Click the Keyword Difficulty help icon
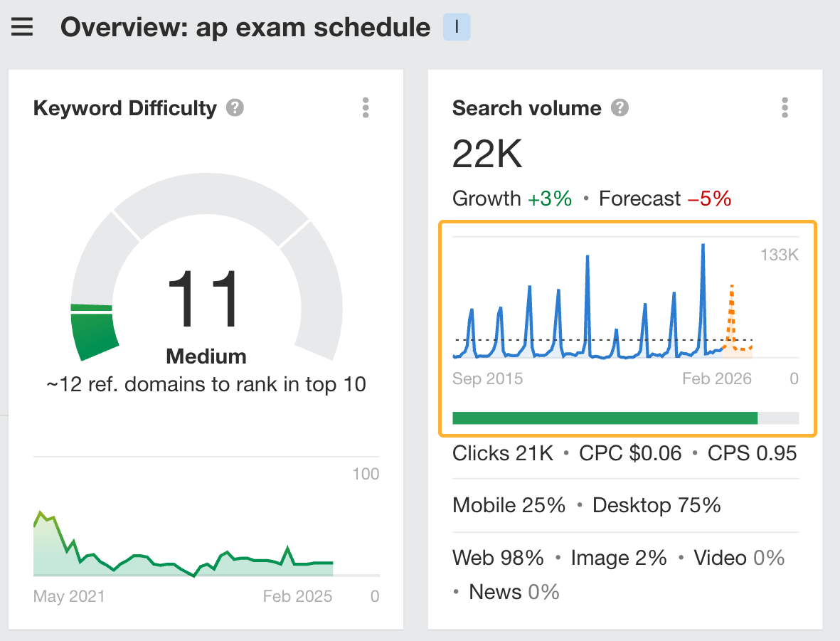The height and width of the screenshot is (641, 840). 235,107
